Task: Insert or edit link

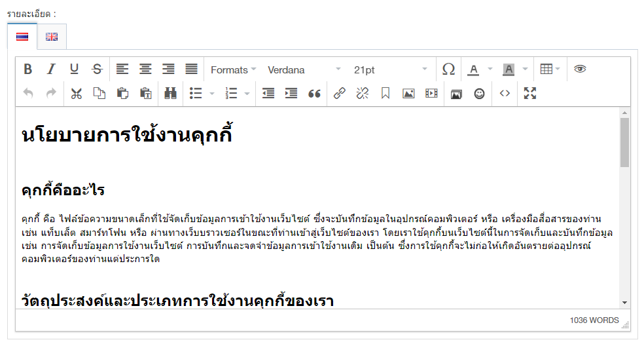Action: 339,93
